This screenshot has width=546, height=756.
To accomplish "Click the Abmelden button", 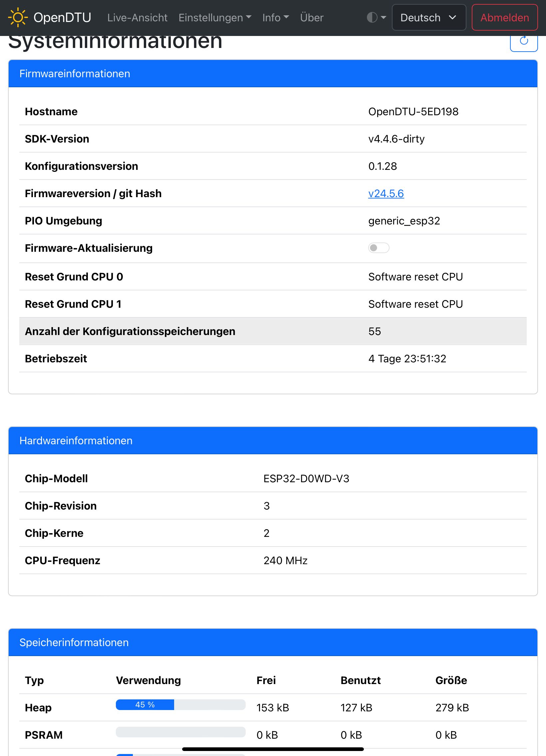I will [505, 17].
